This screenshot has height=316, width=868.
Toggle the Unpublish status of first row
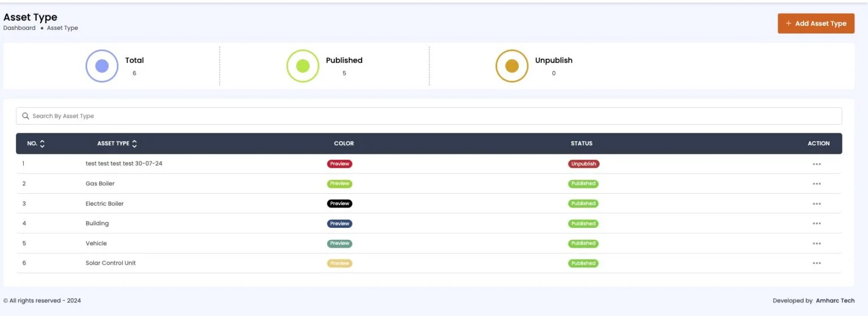click(583, 164)
